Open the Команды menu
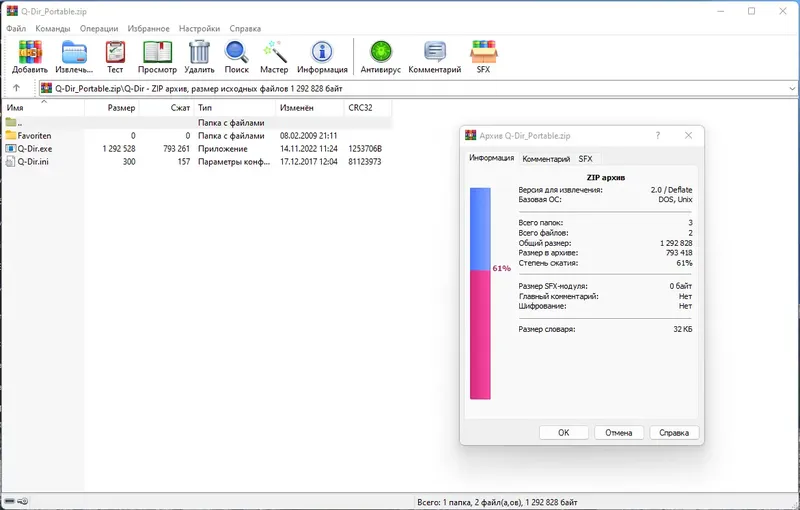The height and width of the screenshot is (510, 800). [53, 29]
